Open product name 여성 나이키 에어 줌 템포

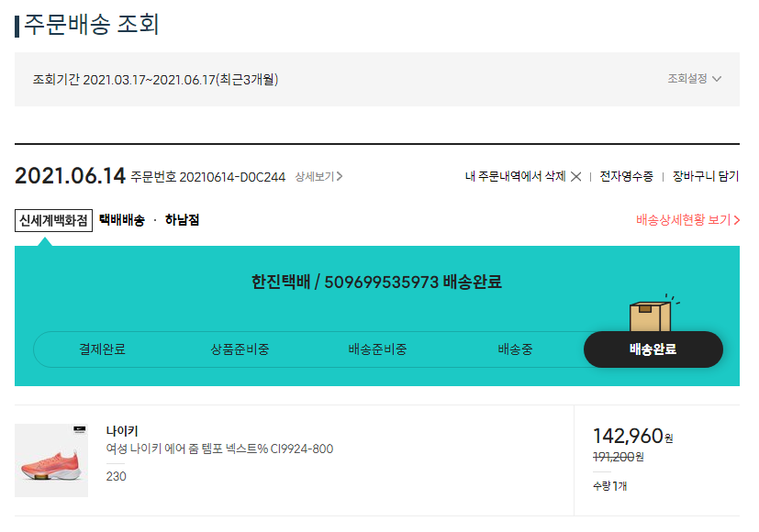(x=219, y=449)
